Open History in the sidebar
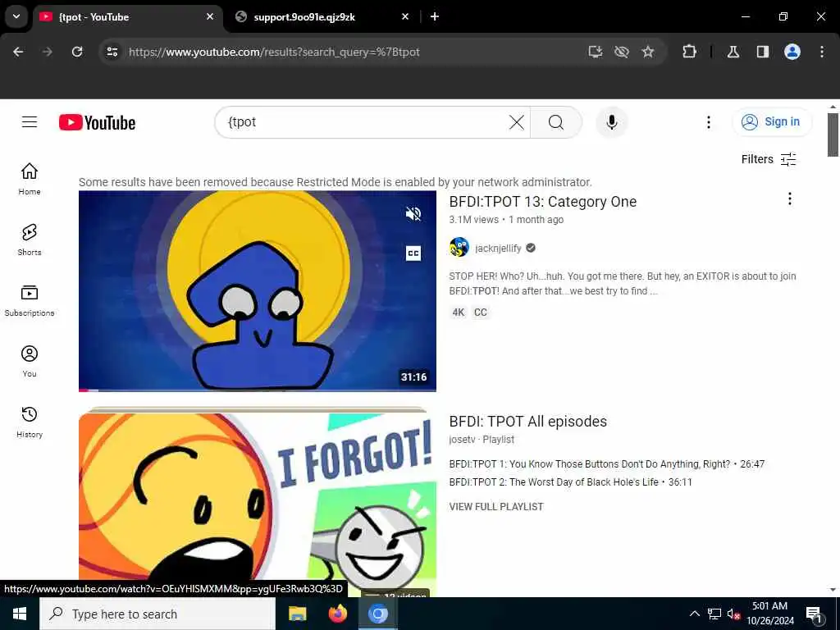The width and height of the screenshot is (840, 630). tap(30, 422)
